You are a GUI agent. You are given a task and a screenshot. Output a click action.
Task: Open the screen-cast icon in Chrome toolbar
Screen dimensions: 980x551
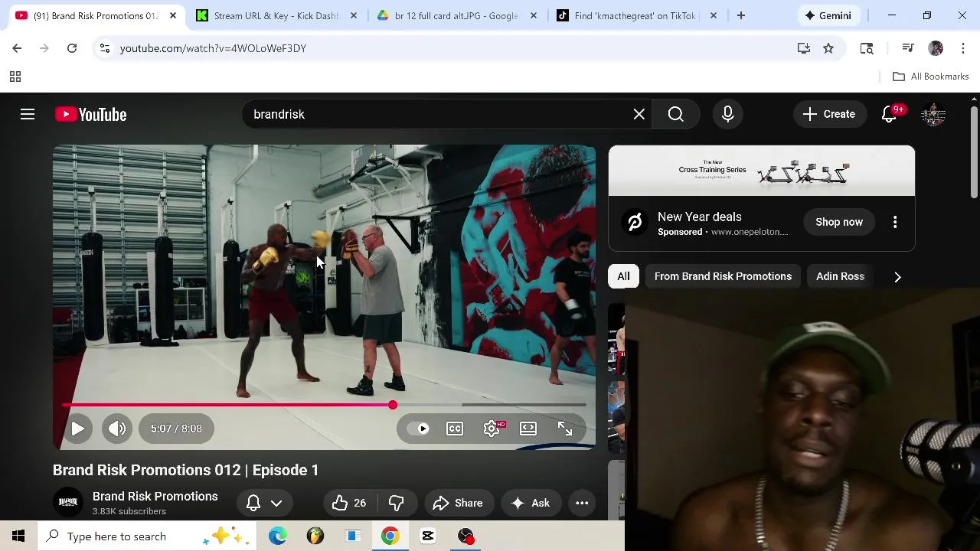coord(867,48)
